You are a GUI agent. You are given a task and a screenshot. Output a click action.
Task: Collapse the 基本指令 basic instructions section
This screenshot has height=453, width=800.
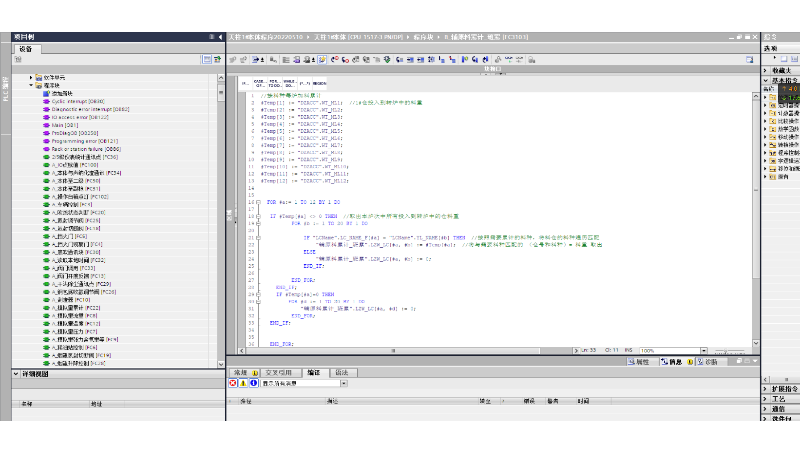click(765, 81)
